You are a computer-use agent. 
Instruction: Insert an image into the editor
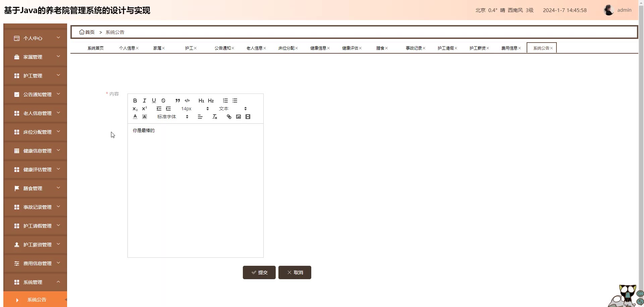click(x=238, y=117)
